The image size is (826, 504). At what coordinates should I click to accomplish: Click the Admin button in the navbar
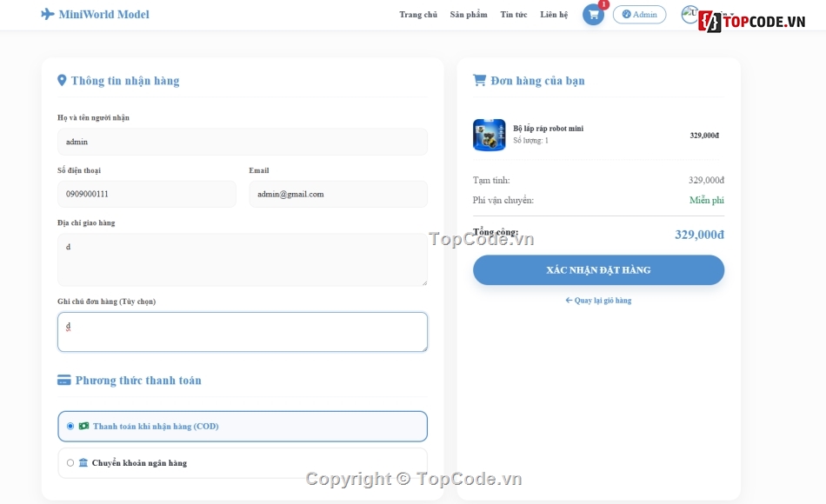coord(640,15)
